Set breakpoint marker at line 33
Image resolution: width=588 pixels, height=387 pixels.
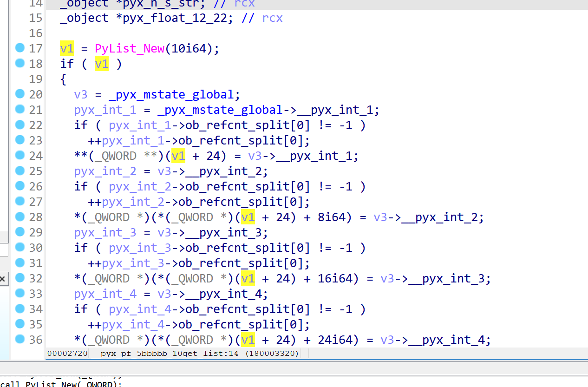click(20, 293)
